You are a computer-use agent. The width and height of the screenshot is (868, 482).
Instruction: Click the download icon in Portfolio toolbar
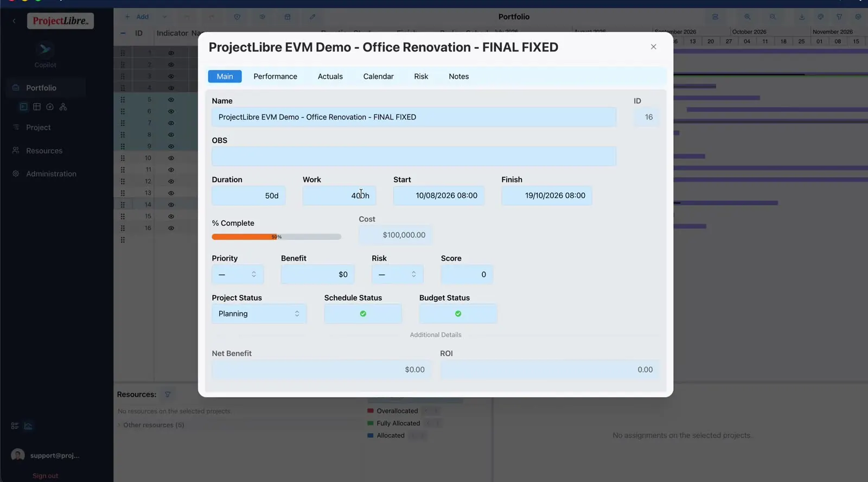pos(802,17)
